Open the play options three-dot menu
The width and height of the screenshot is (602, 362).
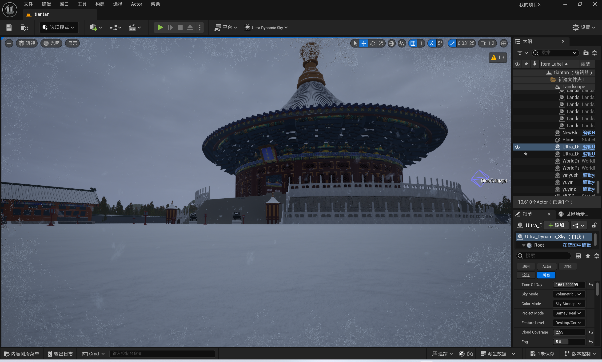200,28
